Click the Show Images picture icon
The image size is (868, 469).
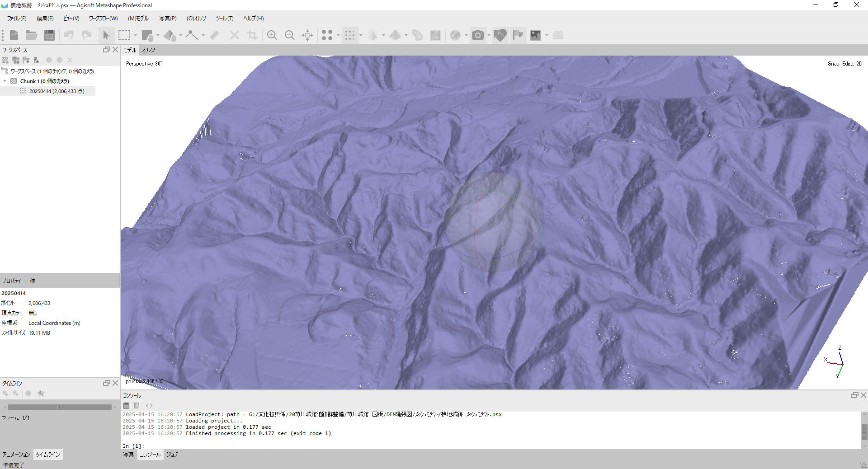point(536,35)
